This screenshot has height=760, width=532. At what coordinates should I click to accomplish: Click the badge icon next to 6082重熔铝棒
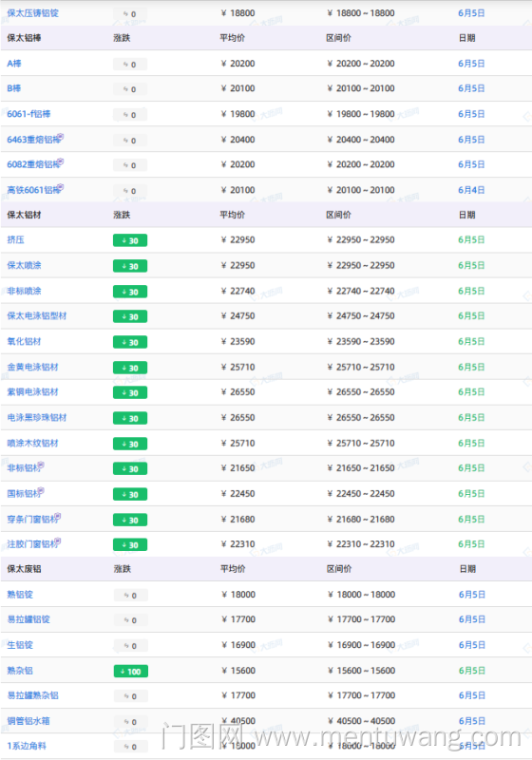pyautogui.click(x=61, y=161)
